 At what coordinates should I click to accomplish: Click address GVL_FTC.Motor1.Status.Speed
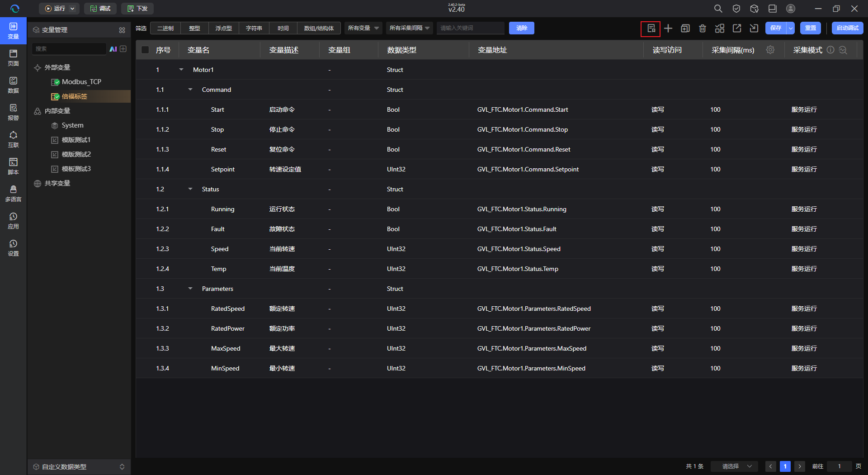[x=519, y=249]
